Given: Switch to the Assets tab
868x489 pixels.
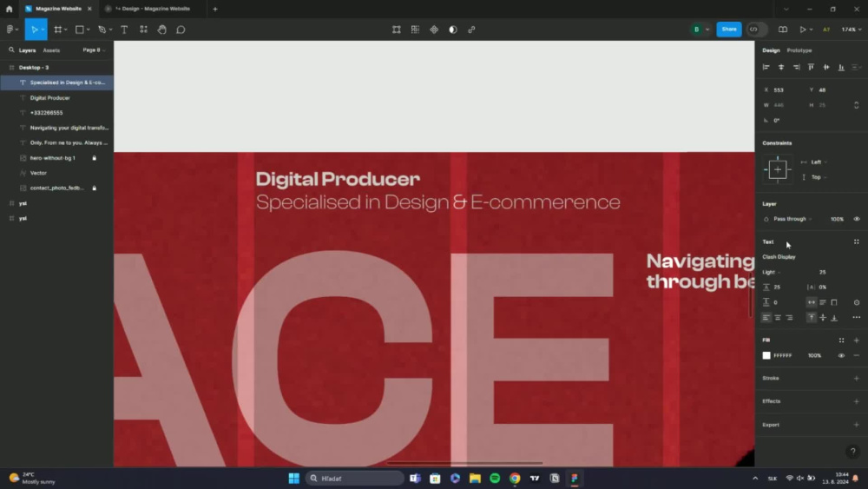Looking at the screenshot, I should [x=51, y=50].
